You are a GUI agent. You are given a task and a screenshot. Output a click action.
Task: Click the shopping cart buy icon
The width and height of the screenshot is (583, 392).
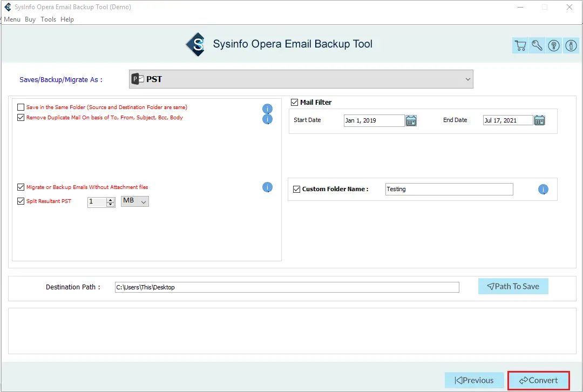point(520,46)
